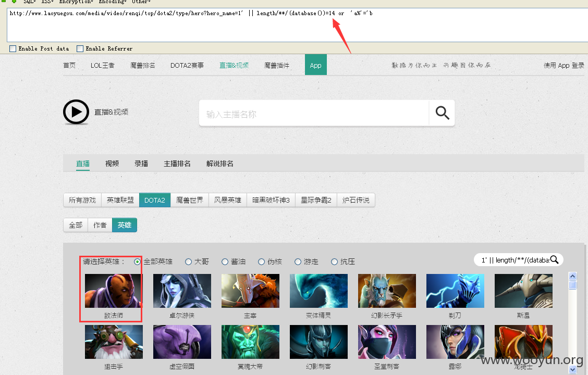
Task: Click the hero list scroll-down arrow
Action: [x=573, y=370]
